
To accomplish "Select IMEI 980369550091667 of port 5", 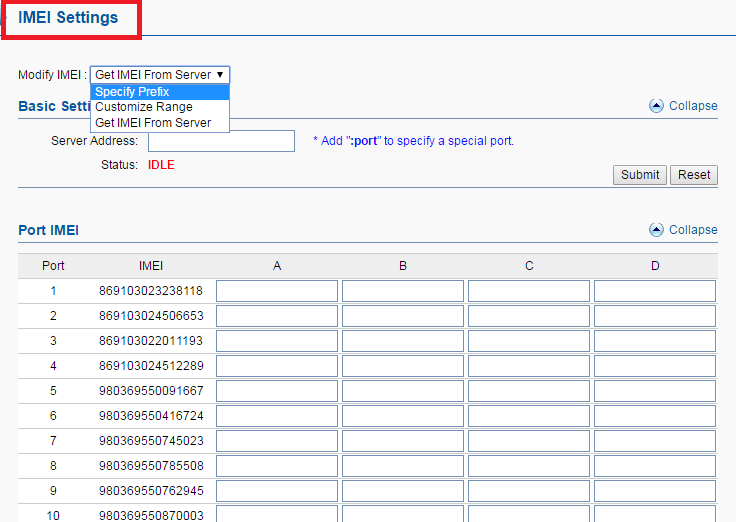I will 151,391.
